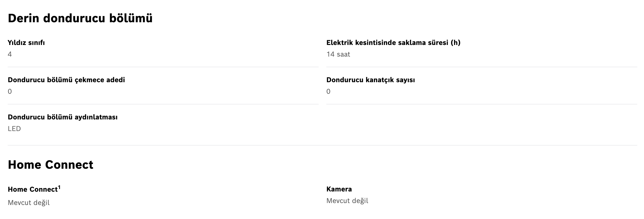The height and width of the screenshot is (219, 644).
Task: Select the LED lighting value
Action: click(x=14, y=129)
